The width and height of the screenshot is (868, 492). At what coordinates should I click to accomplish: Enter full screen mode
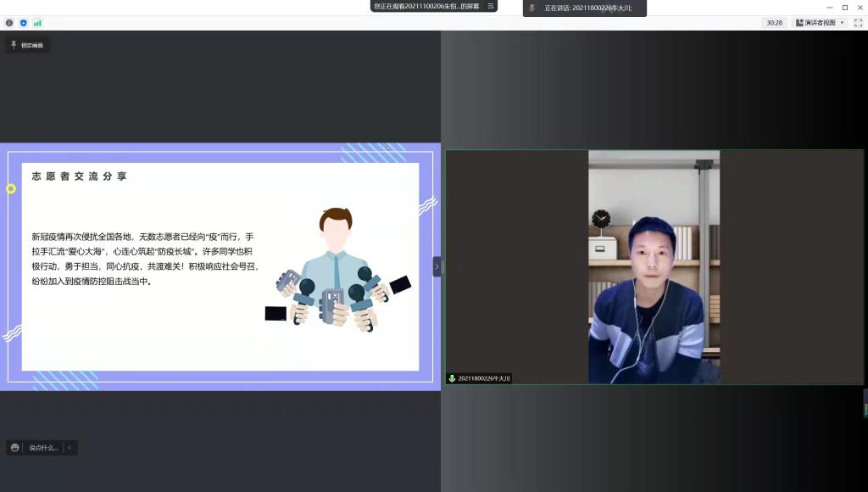click(858, 23)
